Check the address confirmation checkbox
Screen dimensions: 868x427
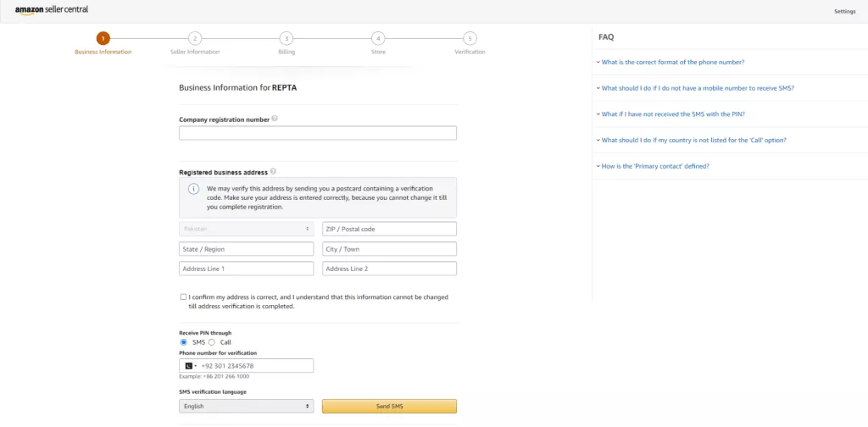183,297
